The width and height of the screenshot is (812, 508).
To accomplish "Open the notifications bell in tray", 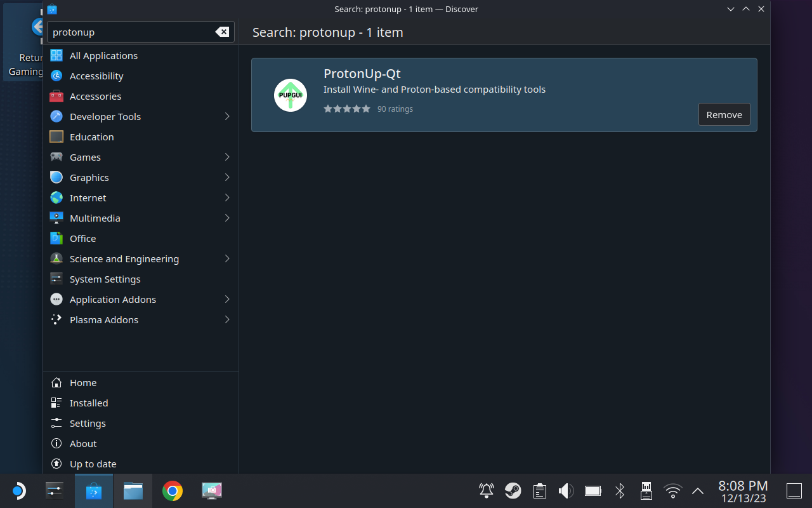I will pos(487,491).
